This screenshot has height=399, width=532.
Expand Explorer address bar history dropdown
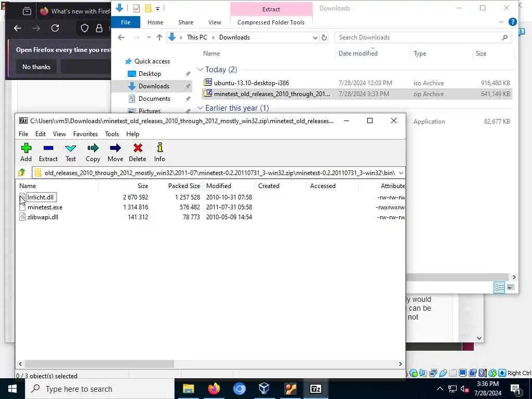pos(315,37)
